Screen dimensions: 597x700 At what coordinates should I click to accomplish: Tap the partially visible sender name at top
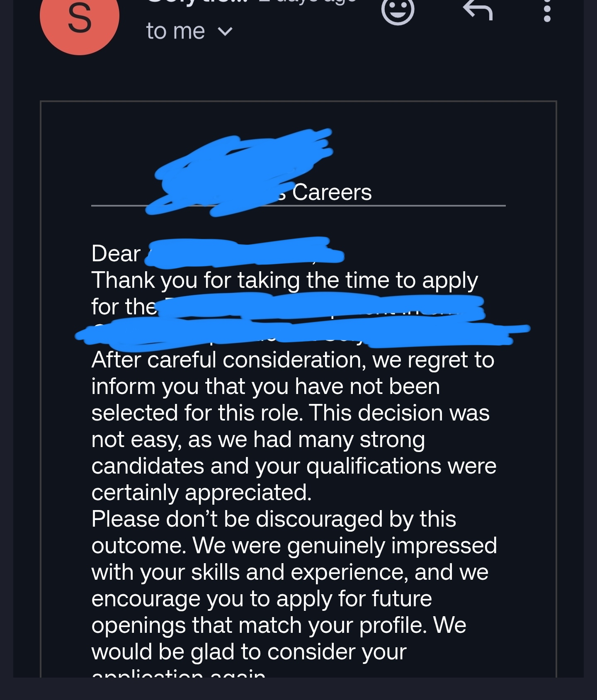click(199, 2)
